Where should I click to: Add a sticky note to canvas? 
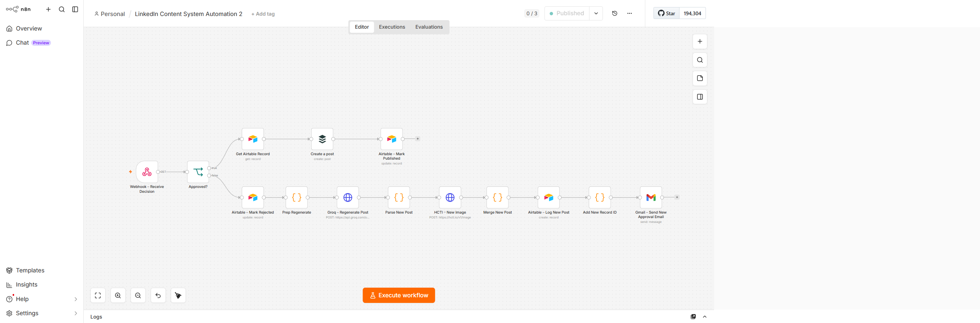click(700, 79)
